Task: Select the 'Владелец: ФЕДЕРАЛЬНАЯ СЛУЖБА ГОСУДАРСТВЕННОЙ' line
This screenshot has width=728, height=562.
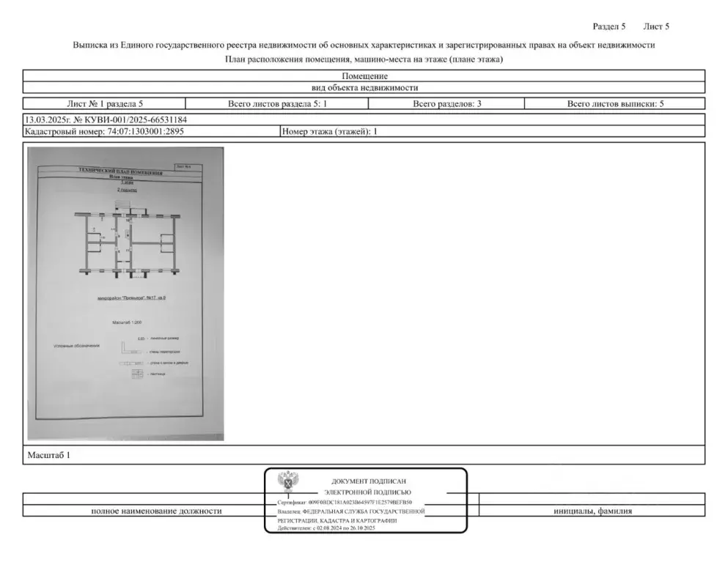Action: click(351, 511)
